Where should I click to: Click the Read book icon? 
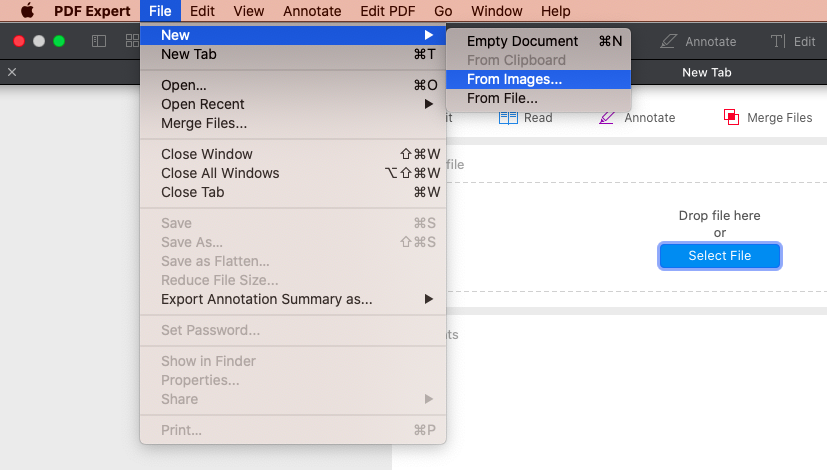pyautogui.click(x=508, y=118)
